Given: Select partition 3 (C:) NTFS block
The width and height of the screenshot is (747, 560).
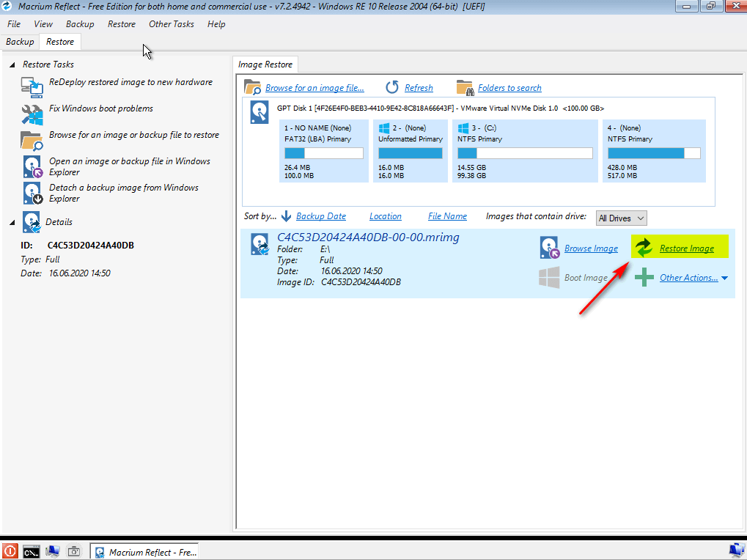Looking at the screenshot, I should pyautogui.click(x=525, y=151).
